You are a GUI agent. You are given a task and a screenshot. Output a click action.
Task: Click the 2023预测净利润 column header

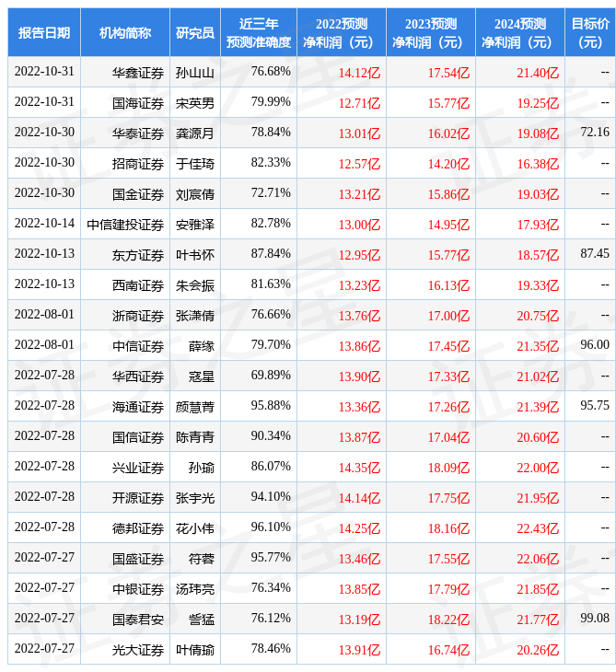pos(431,32)
